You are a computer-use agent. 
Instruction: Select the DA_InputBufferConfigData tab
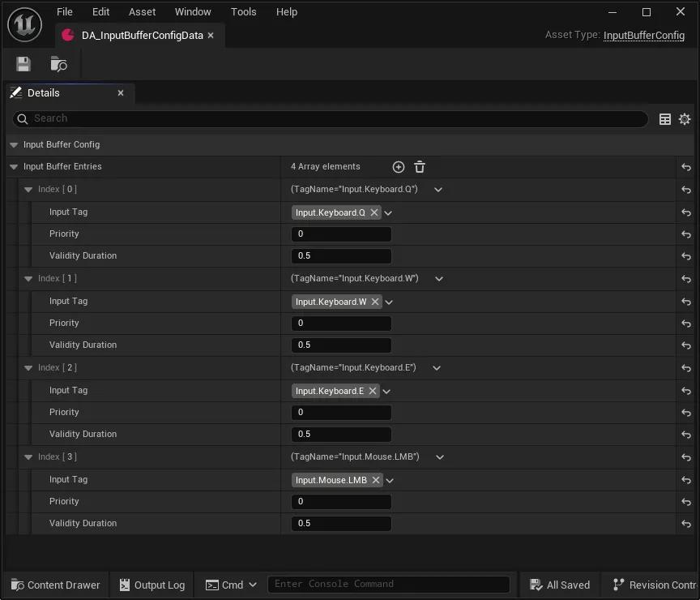[139, 36]
